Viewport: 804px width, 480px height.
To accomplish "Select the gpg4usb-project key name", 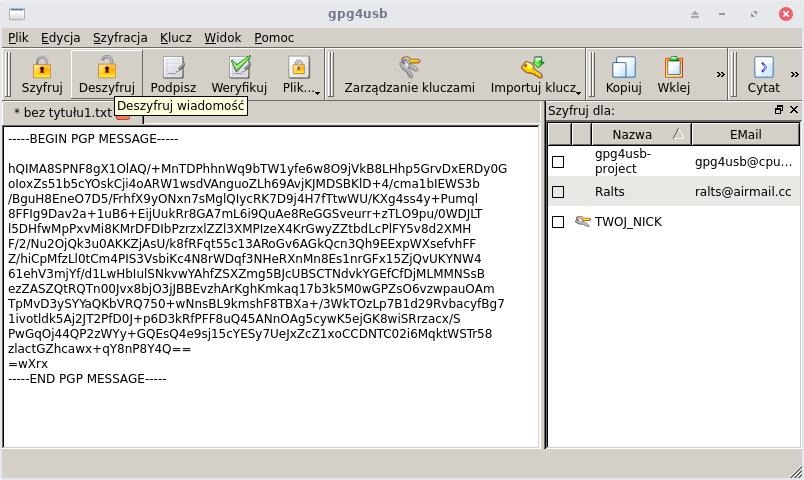I will 622,161.
